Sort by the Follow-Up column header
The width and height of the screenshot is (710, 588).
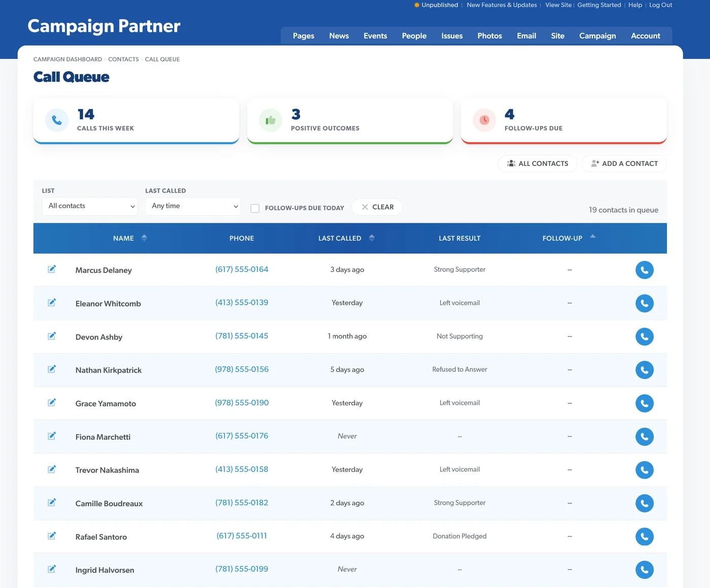tap(569, 238)
